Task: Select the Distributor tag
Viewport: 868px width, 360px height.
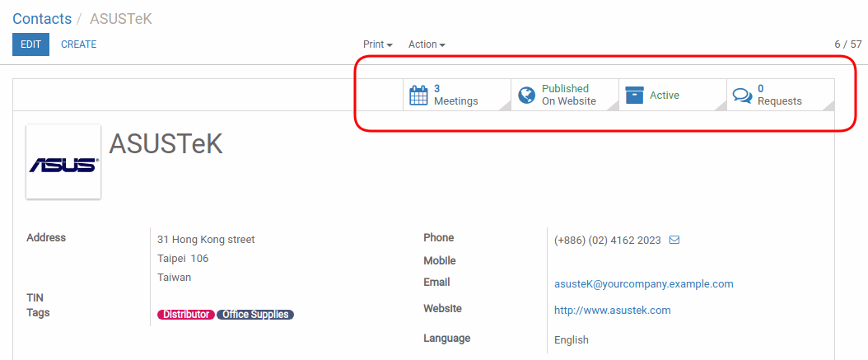Action: point(186,315)
